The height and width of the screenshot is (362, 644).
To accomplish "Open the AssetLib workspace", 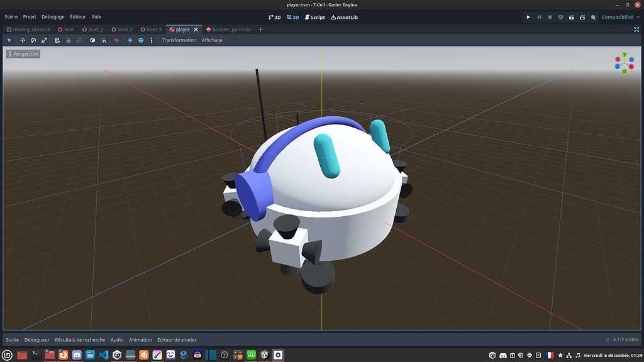I will (x=345, y=17).
